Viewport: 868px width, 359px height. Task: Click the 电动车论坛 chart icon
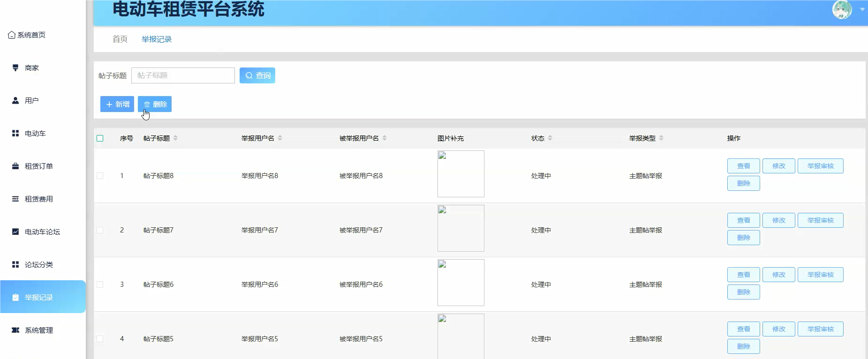[15, 232]
